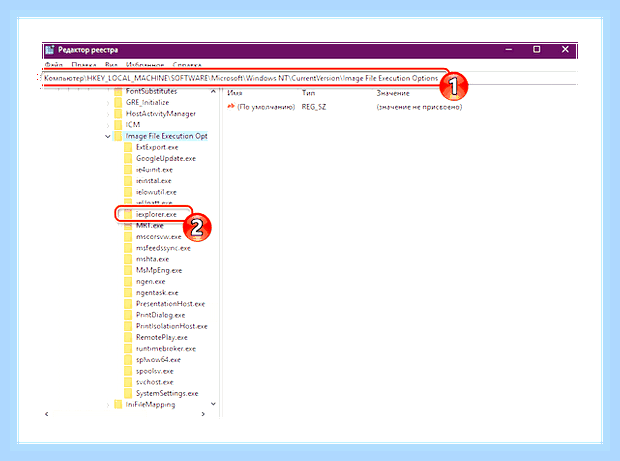620x461 pixels.
Task: Click the Image File Execution Options folder icon
Action: [x=118, y=136]
